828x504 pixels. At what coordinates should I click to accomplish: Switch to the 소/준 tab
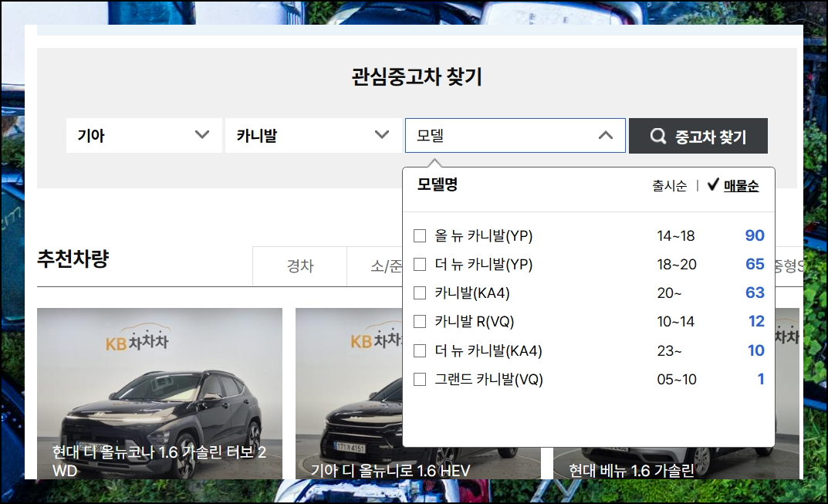pyautogui.click(x=376, y=266)
